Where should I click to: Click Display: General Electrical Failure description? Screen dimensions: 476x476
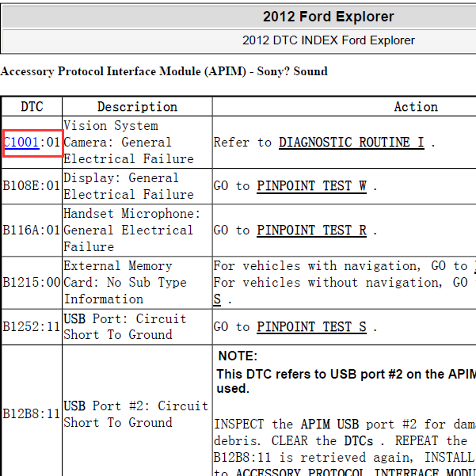[x=129, y=186]
